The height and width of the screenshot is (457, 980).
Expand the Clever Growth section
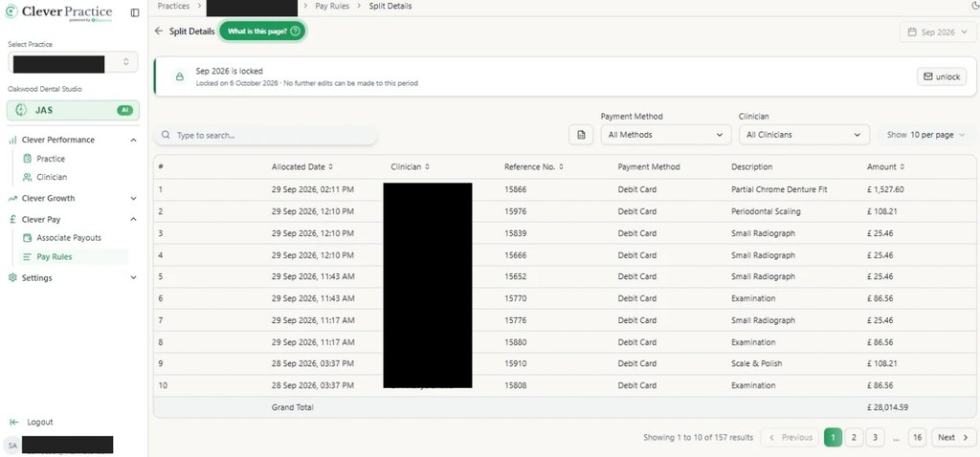click(x=73, y=199)
